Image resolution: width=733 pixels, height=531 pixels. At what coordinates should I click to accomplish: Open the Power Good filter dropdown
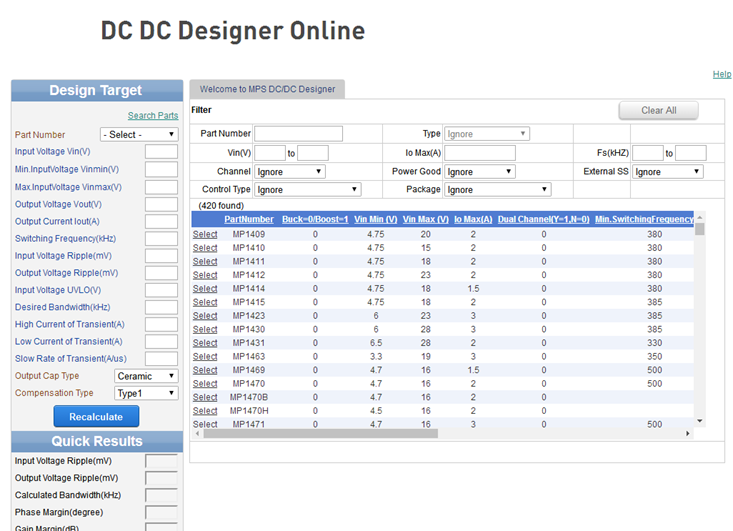480,172
